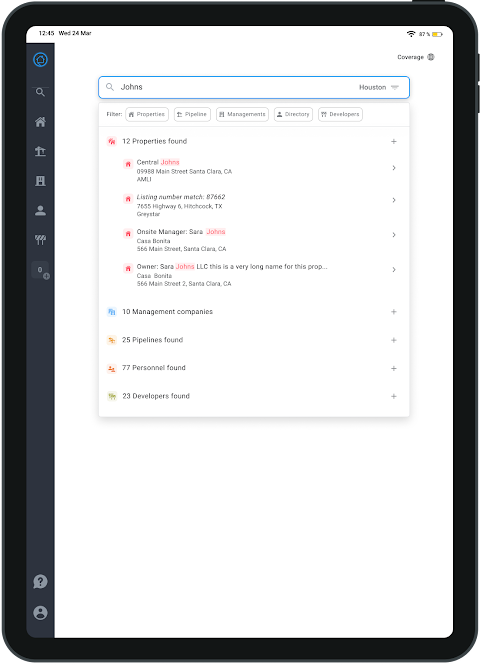Open the home logo icon in sidebar
Viewport: 480px width, 665px height.
pyautogui.click(x=40, y=60)
